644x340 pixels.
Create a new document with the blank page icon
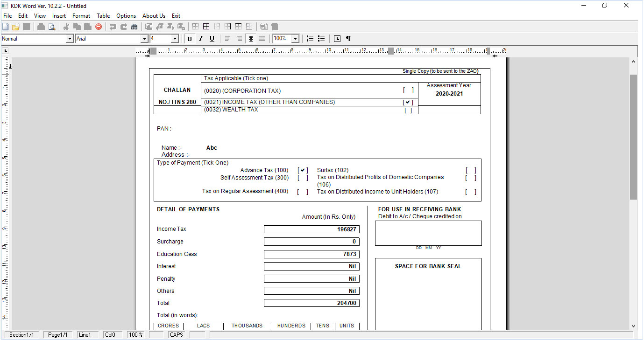6,27
